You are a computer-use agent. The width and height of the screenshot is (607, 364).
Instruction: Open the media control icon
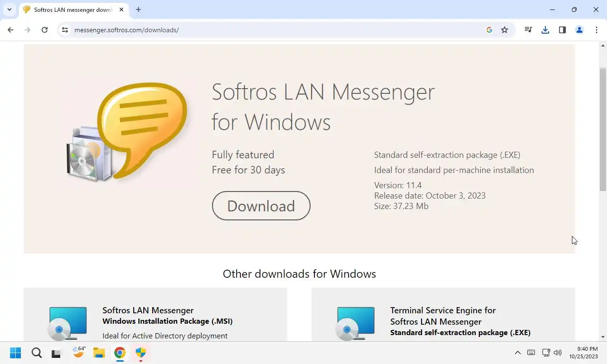click(528, 30)
